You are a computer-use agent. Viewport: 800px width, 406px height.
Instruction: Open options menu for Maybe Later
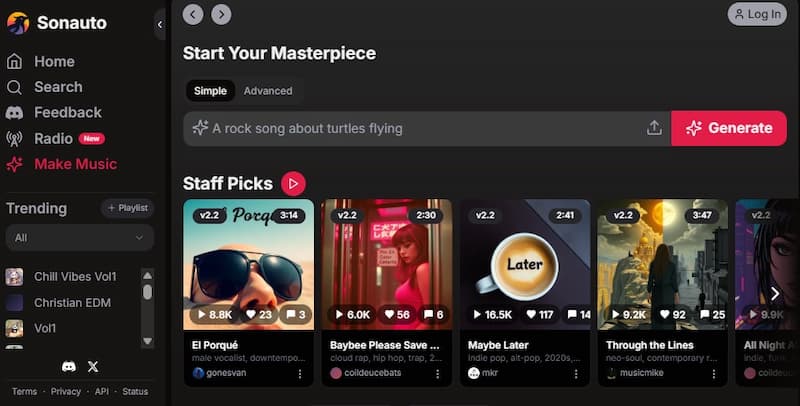[575, 373]
